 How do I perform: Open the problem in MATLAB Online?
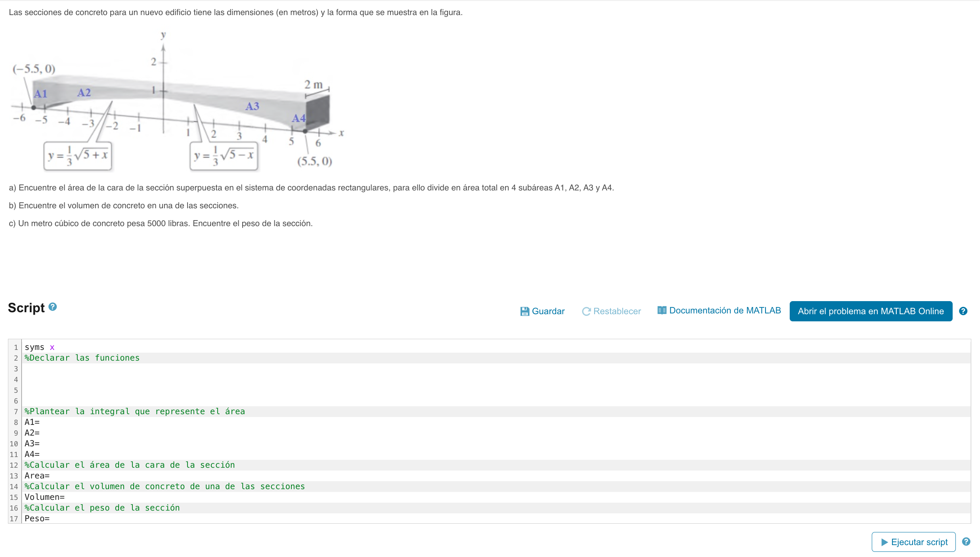tap(871, 311)
